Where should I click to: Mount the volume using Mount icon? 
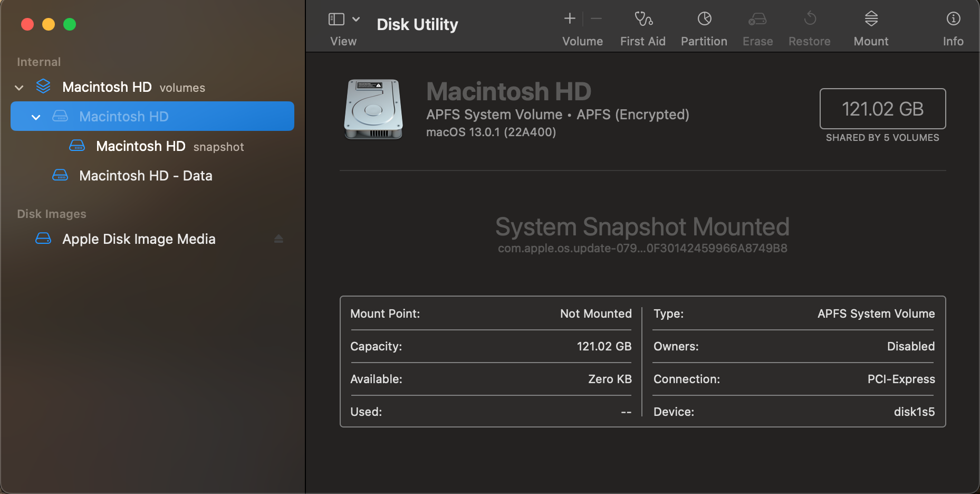point(871,19)
